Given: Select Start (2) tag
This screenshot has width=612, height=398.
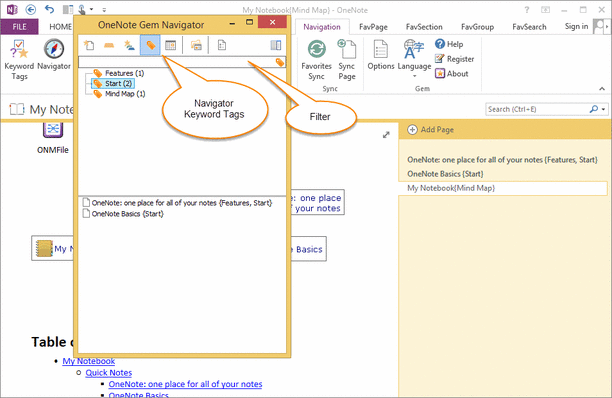Looking at the screenshot, I should pos(114,84).
